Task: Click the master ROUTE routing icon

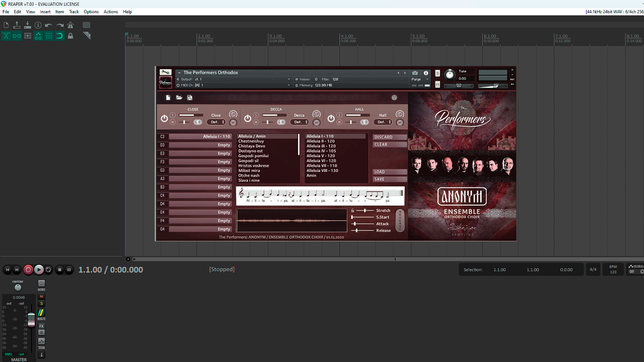Action: coord(41,313)
